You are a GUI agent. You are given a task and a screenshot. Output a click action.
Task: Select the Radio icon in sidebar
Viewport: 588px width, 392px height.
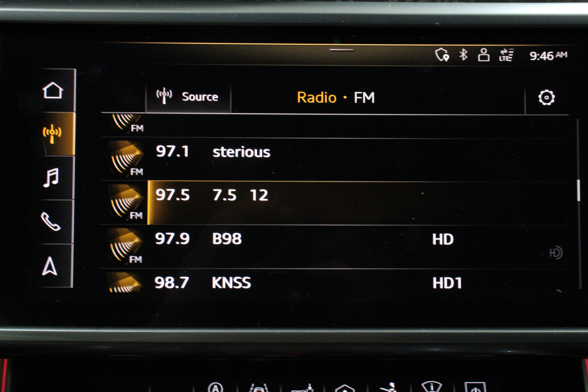52,134
